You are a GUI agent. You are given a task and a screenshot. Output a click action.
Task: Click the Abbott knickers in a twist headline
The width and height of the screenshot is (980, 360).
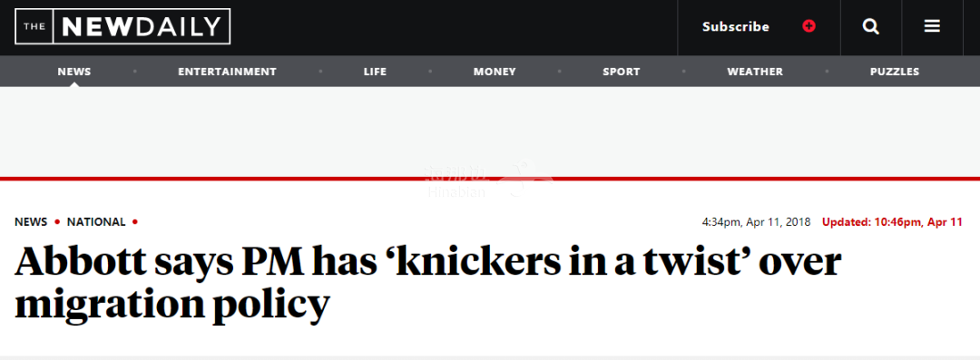pyautogui.click(x=428, y=283)
